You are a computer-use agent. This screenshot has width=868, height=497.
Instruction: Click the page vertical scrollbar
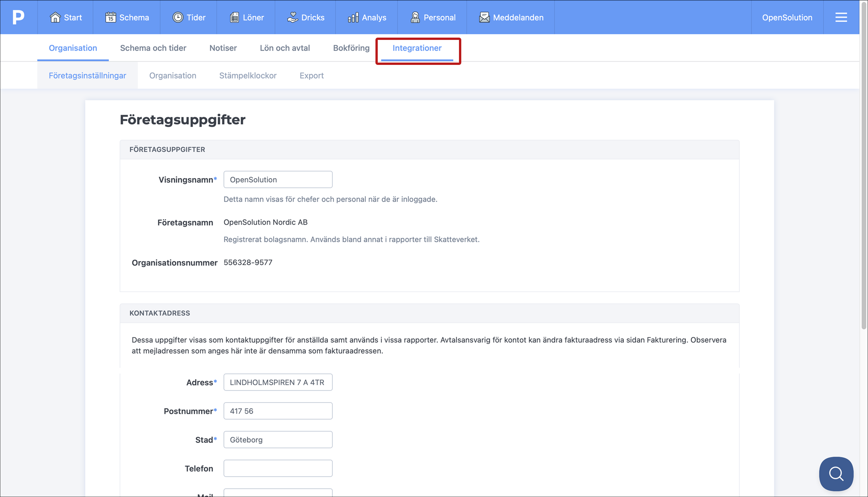click(x=864, y=166)
